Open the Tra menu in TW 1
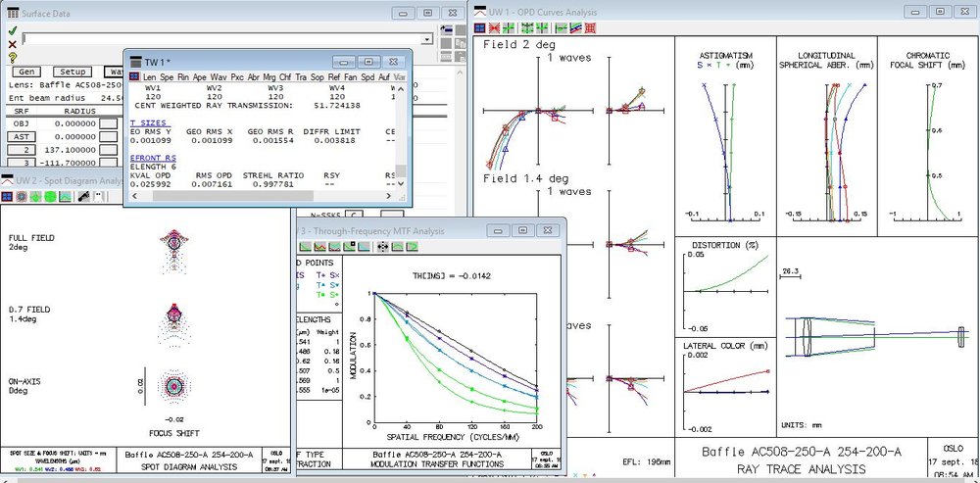 301,76
